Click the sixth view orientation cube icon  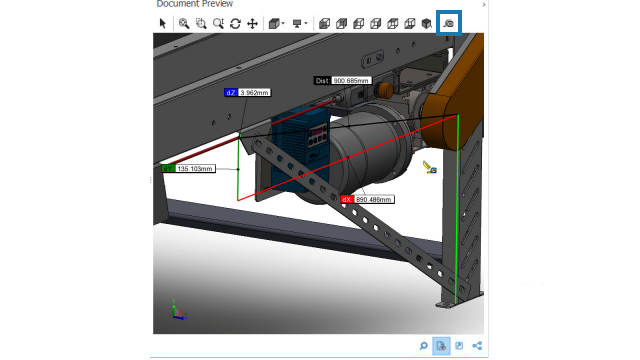[x=409, y=24]
